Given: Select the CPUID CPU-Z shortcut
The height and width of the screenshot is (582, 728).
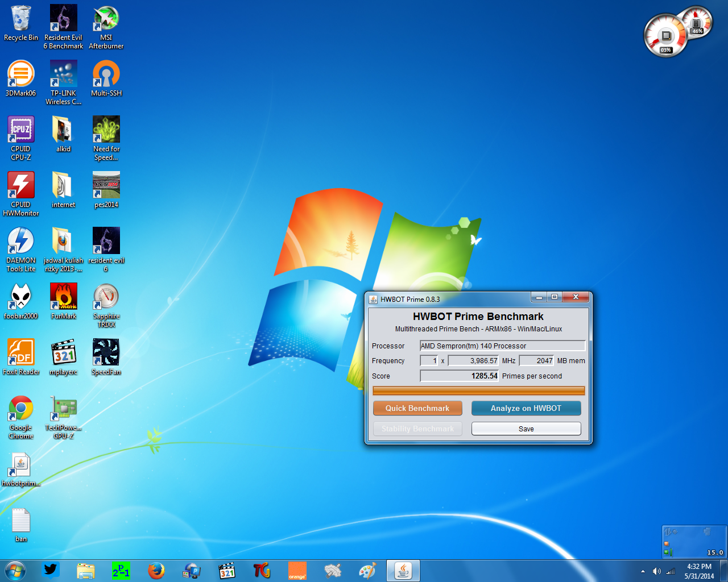Looking at the screenshot, I should pyautogui.click(x=21, y=138).
